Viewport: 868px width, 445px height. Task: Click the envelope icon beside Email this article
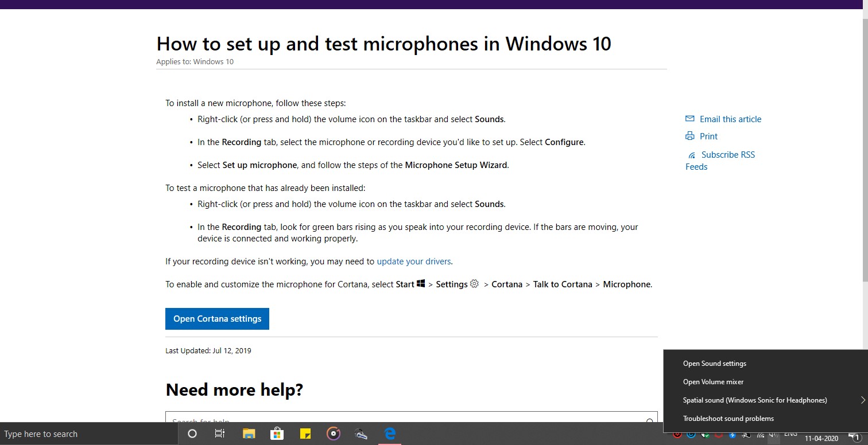[x=690, y=119]
